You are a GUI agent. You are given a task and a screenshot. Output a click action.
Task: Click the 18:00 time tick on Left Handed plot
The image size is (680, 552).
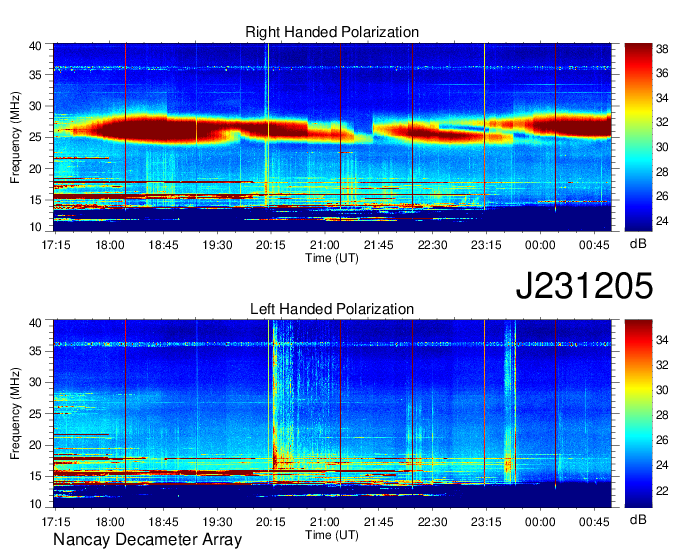click(x=110, y=522)
